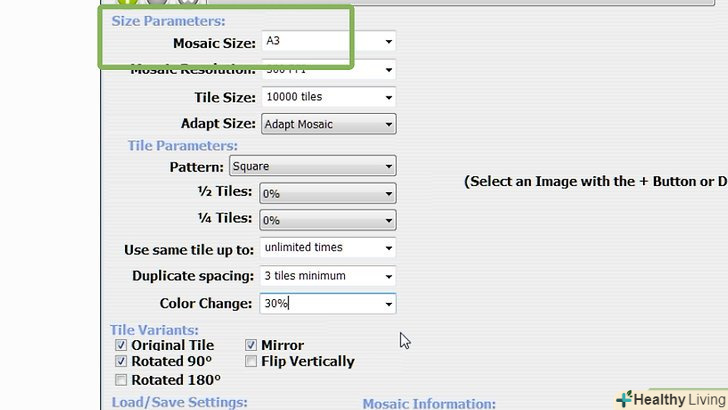Click the Color Change dropdown arrow
728x410 pixels.
388,304
